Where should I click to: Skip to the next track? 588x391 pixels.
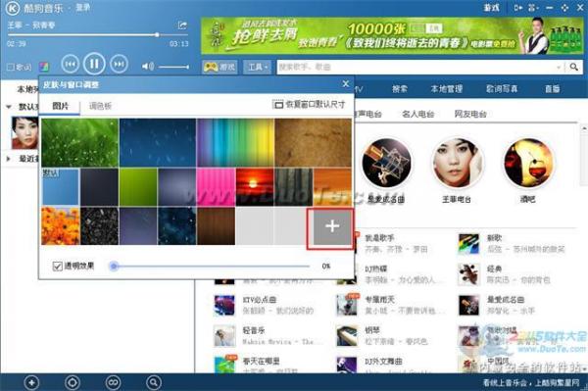(119, 64)
